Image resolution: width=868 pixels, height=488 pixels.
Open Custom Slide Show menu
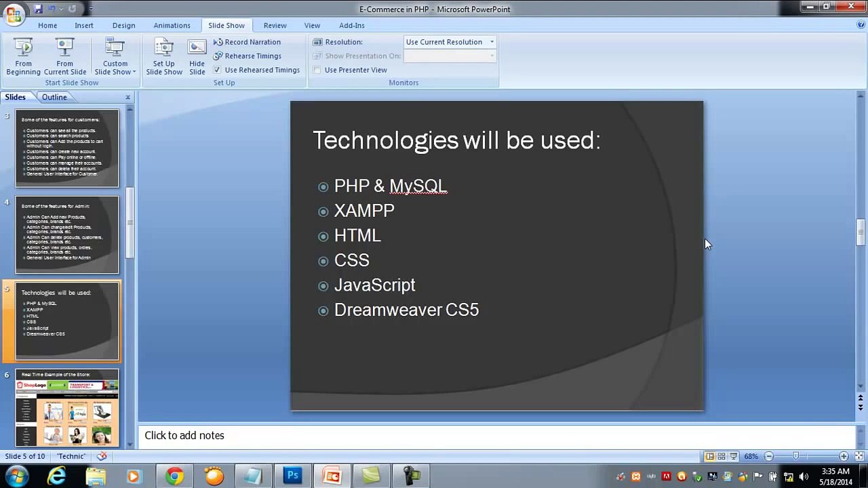pos(115,56)
